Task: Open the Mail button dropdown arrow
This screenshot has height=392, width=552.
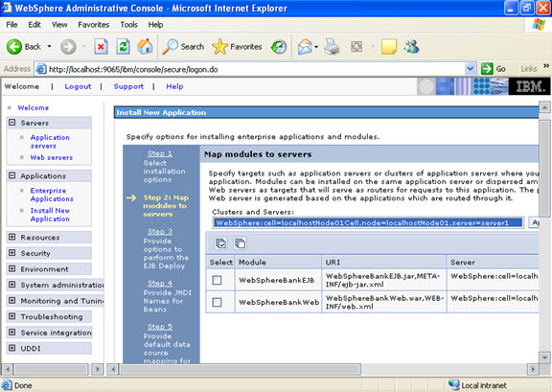Action: pyautogui.click(x=316, y=47)
